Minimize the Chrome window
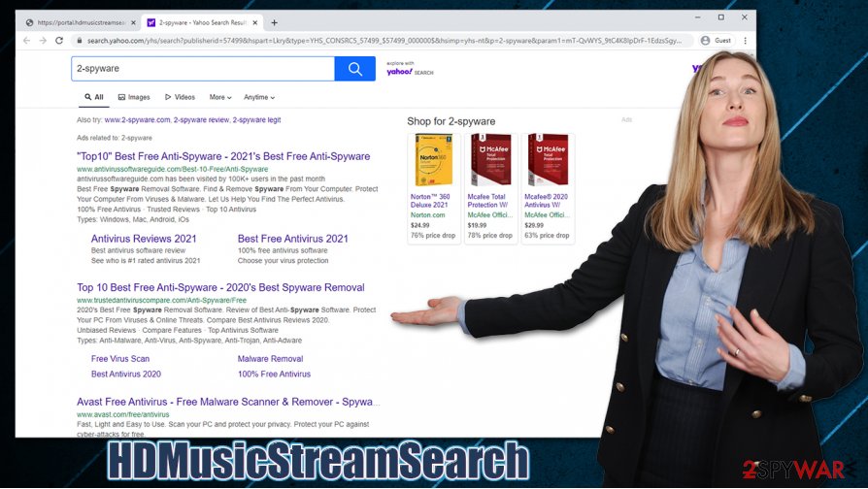 [698, 17]
